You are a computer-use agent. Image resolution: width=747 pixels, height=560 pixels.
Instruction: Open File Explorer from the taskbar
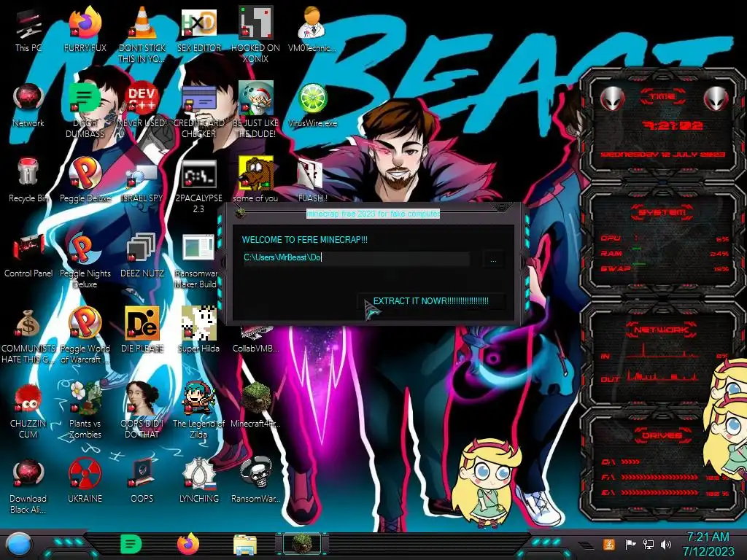[245, 545]
